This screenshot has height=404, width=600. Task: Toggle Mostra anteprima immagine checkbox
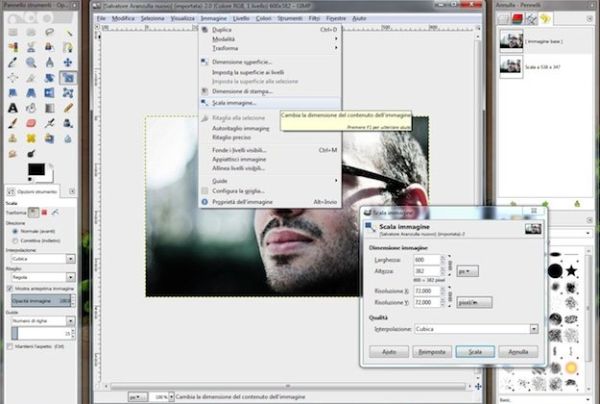point(10,288)
